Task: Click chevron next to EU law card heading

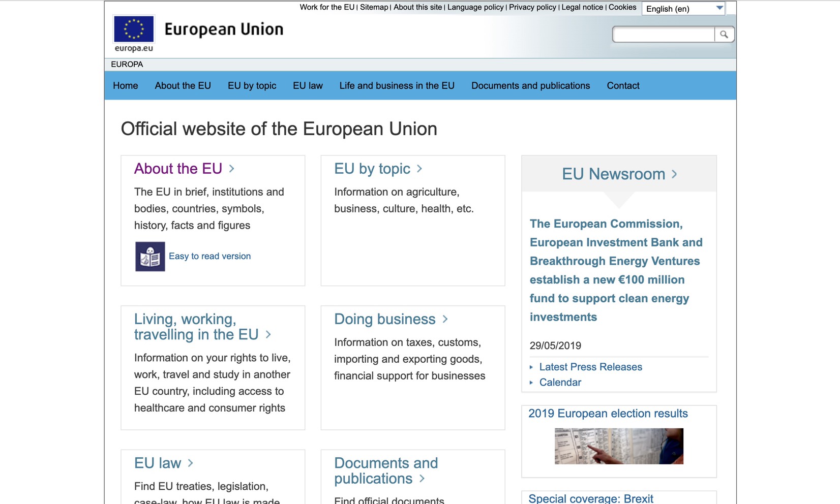Action: pyautogui.click(x=190, y=463)
